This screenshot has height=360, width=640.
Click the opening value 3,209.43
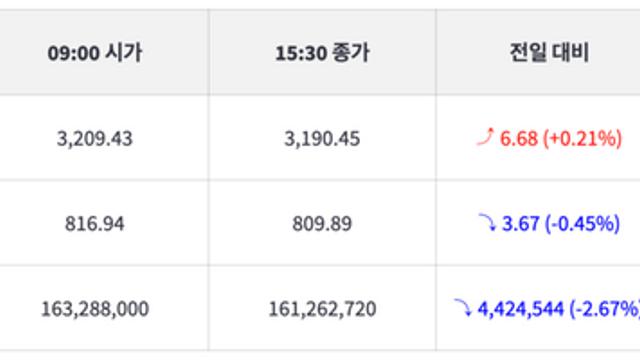point(95,139)
